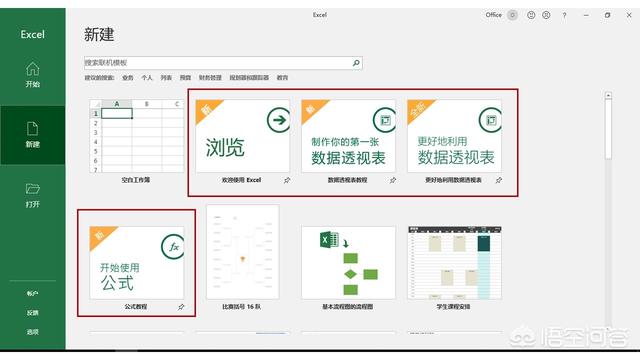Click the frowning feedback icon
640x360 pixels.
click(546, 15)
